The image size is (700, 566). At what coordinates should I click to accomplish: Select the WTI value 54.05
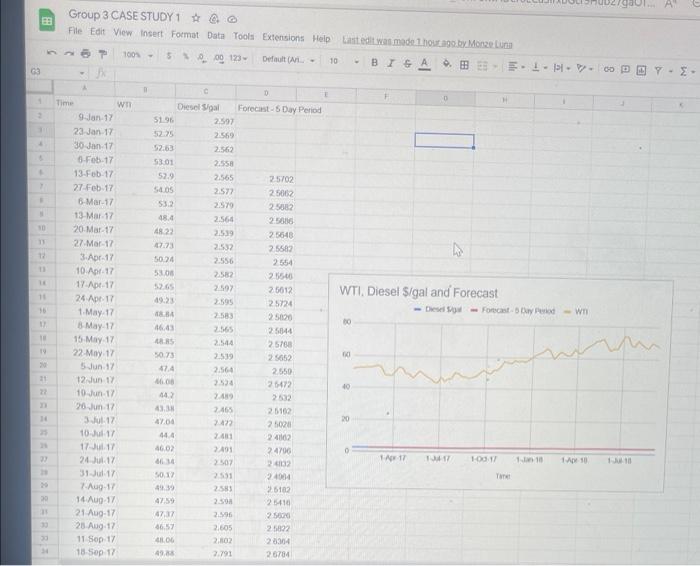tap(146, 190)
